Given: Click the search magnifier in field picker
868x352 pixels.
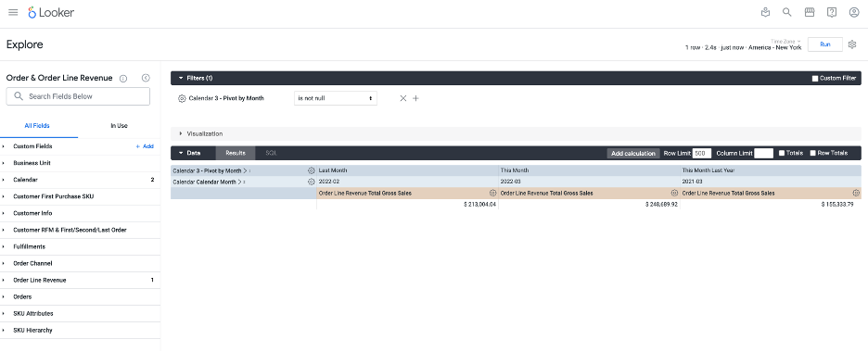Looking at the screenshot, I should [19, 96].
